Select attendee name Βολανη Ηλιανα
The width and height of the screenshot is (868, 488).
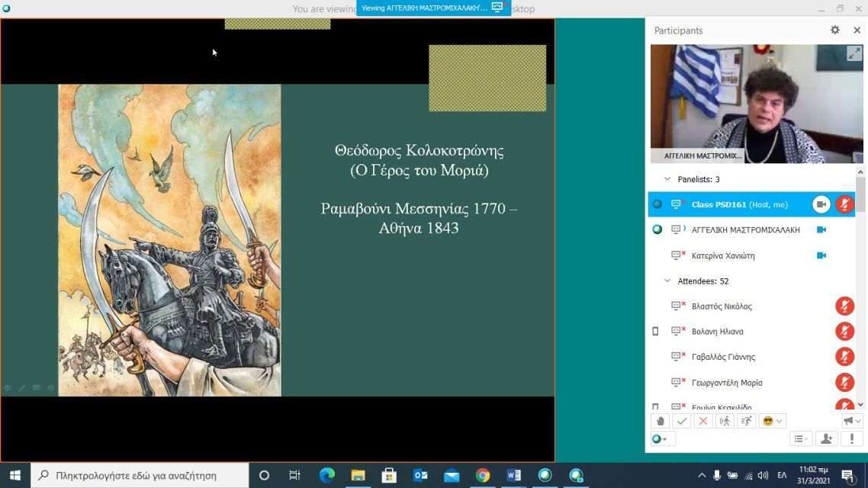(718, 332)
